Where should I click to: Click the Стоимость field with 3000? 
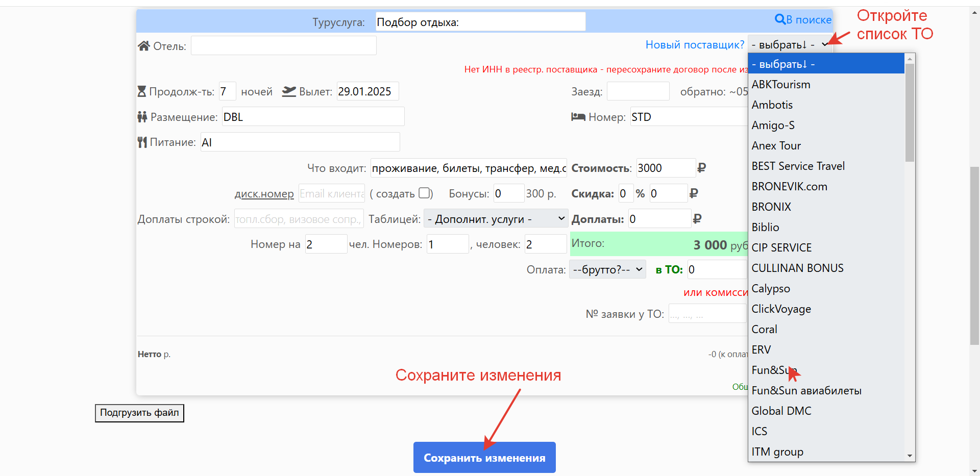click(666, 168)
